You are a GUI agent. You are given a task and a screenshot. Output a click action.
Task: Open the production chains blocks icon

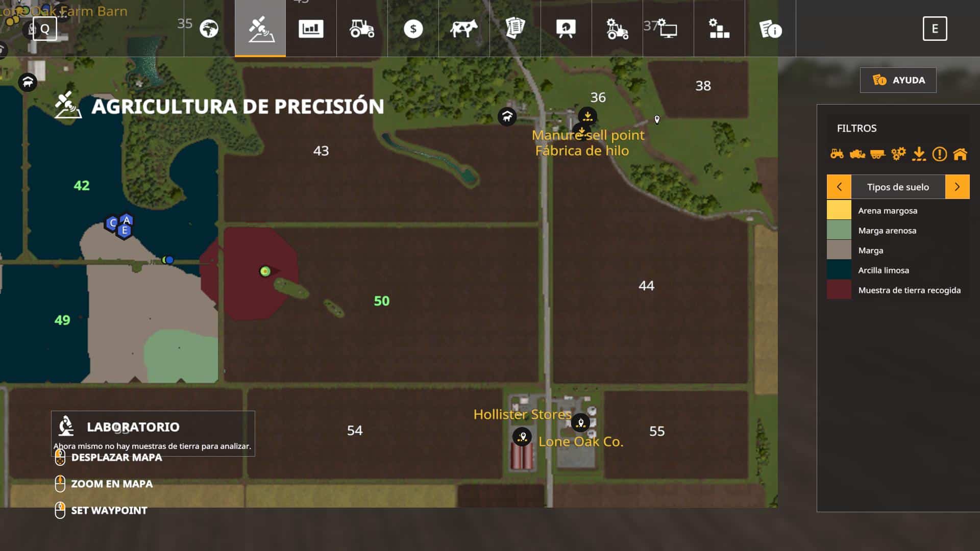719,29
